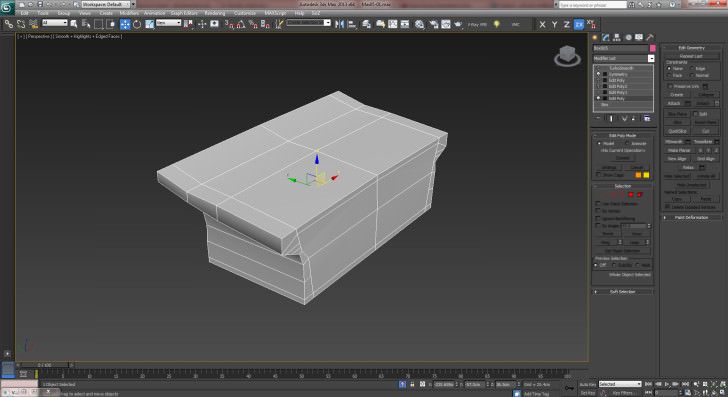Select the Model radio button

(600, 143)
